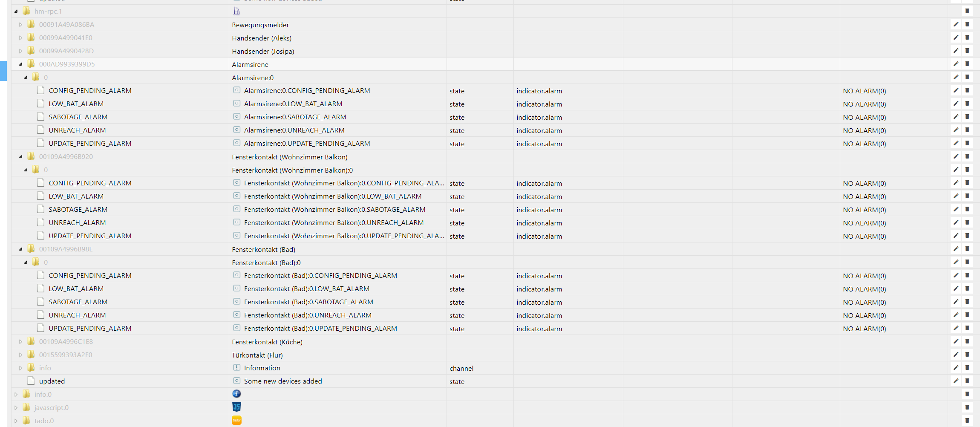Click name 'Handsender (Josipa)'

pos(263,51)
